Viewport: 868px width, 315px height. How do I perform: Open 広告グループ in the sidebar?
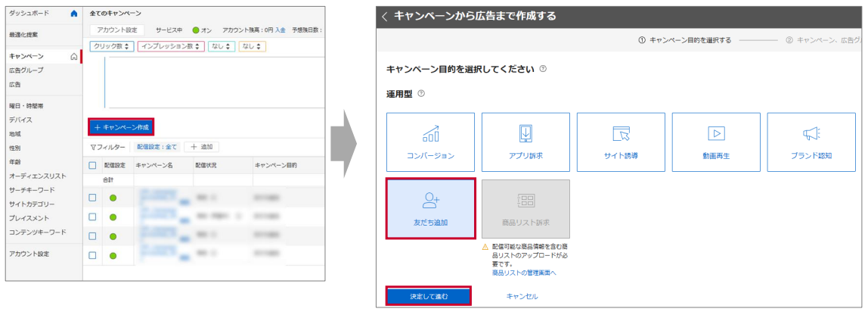(26, 70)
